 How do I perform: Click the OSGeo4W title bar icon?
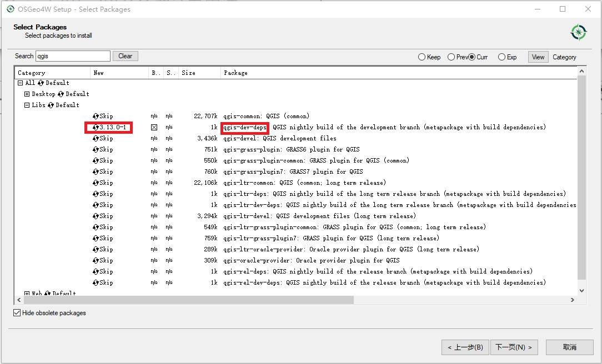11,9
